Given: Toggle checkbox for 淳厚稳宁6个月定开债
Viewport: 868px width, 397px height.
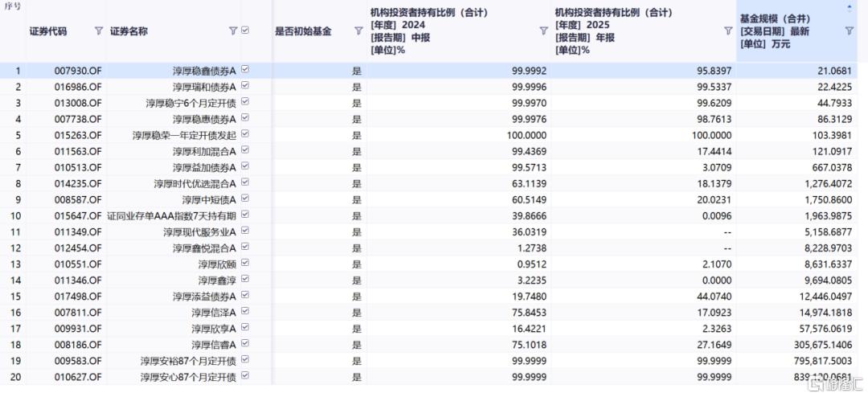Looking at the screenshot, I should [x=245, y=102].
